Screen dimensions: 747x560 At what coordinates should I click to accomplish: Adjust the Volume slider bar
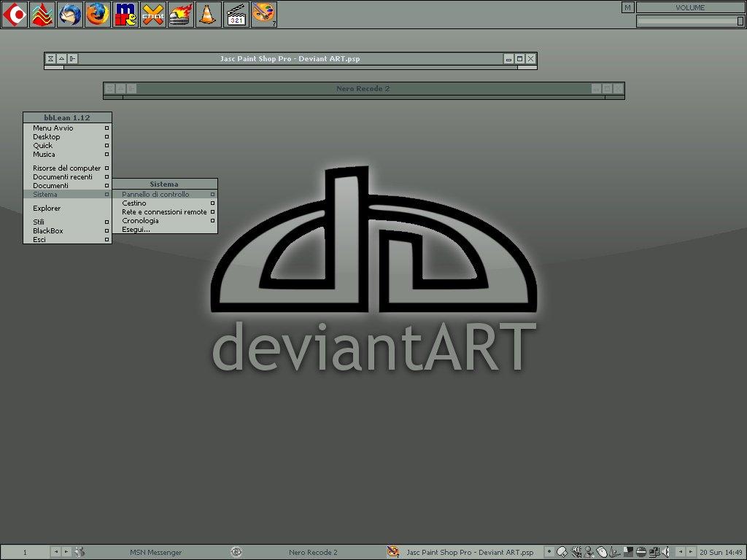click(690, 21)
